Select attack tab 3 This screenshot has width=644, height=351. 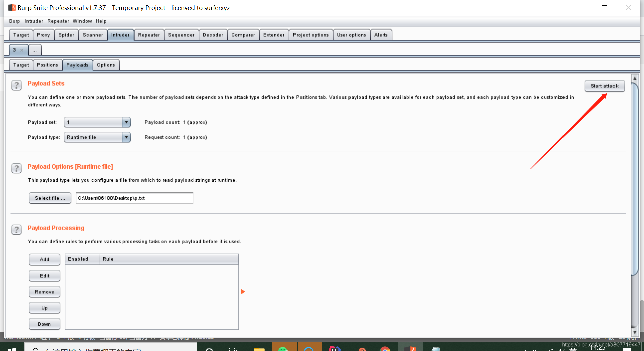tap(14, 50)
